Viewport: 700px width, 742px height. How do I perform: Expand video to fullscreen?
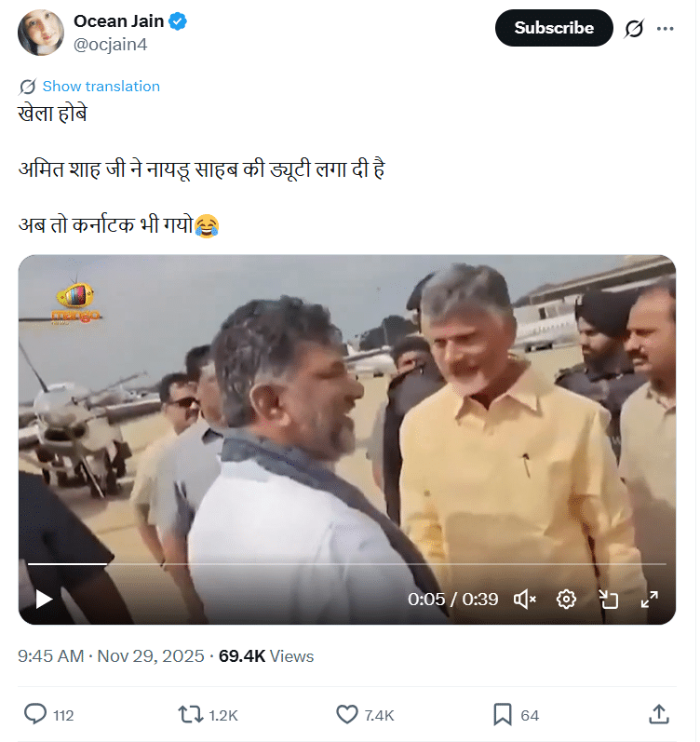pos(650,599)
